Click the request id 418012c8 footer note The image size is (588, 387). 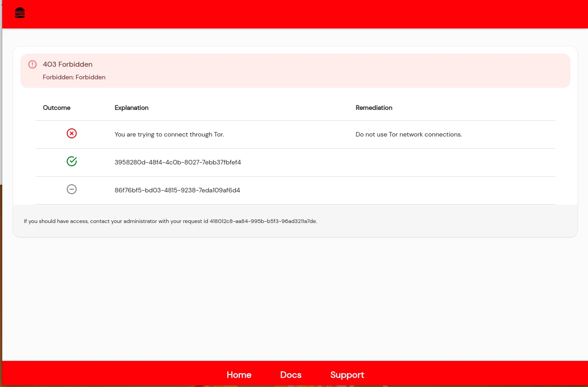point(170,221)
